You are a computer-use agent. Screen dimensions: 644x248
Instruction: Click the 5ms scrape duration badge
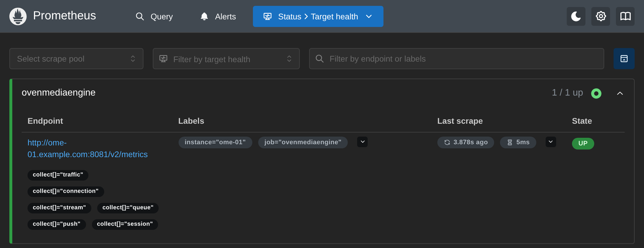pos(518,142)
